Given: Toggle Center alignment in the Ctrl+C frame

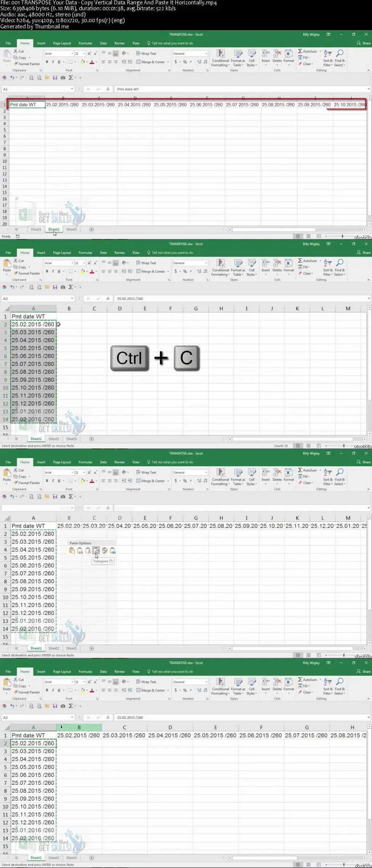Looking at the screenshot, I should (109, 271).
